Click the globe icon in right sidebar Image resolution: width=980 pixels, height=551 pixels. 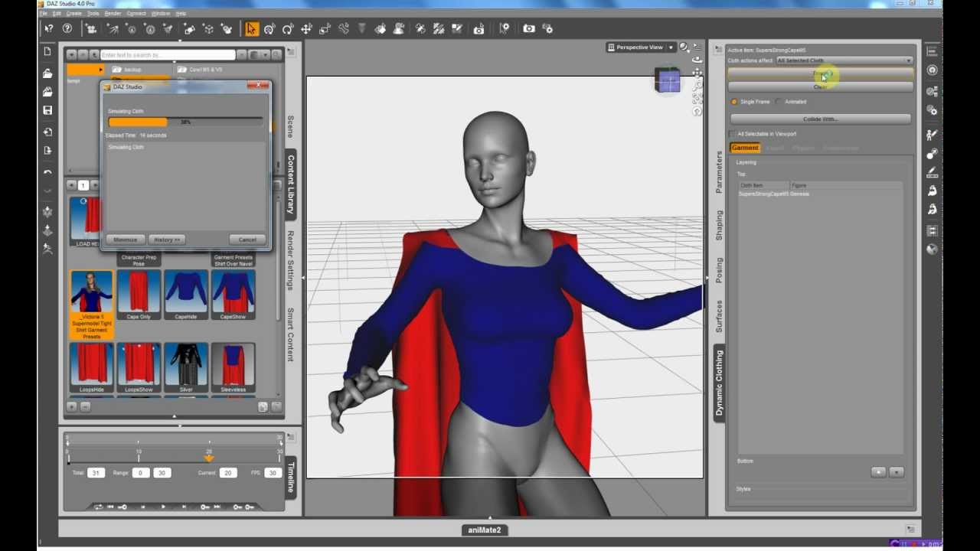[932, 249]
